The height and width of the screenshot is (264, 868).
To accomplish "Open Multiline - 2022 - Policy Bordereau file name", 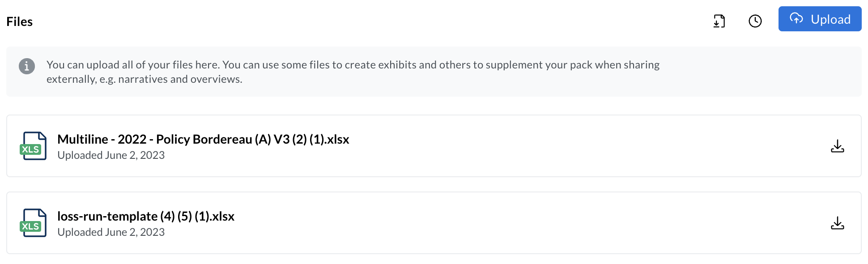I will (x=203, y=139).
